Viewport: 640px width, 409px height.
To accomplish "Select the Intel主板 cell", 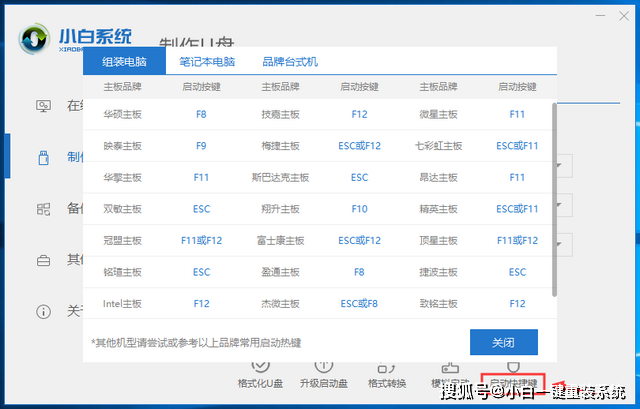I will 122,304.
